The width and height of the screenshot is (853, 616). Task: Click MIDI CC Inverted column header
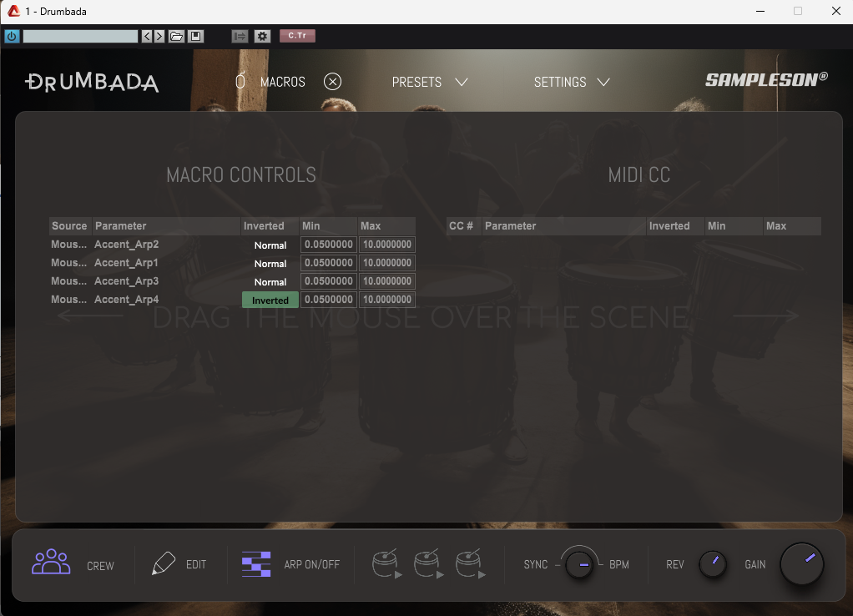click(675, 226)
